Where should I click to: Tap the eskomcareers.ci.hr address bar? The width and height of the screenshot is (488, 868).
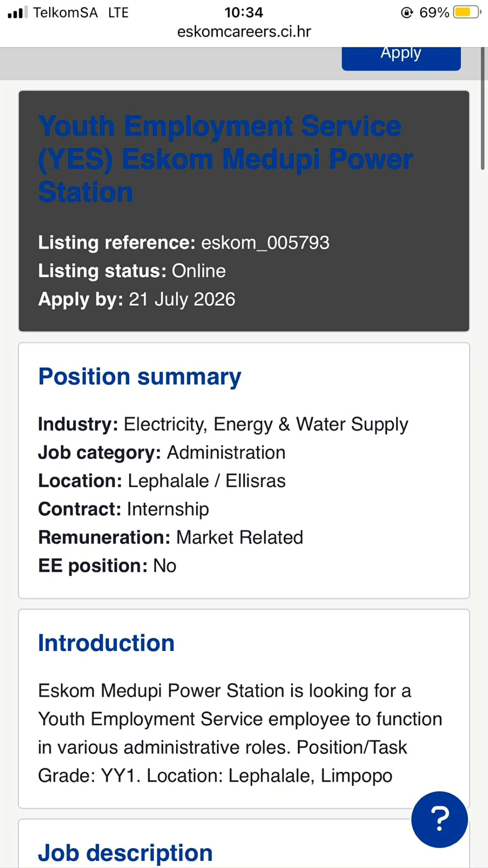244,32
